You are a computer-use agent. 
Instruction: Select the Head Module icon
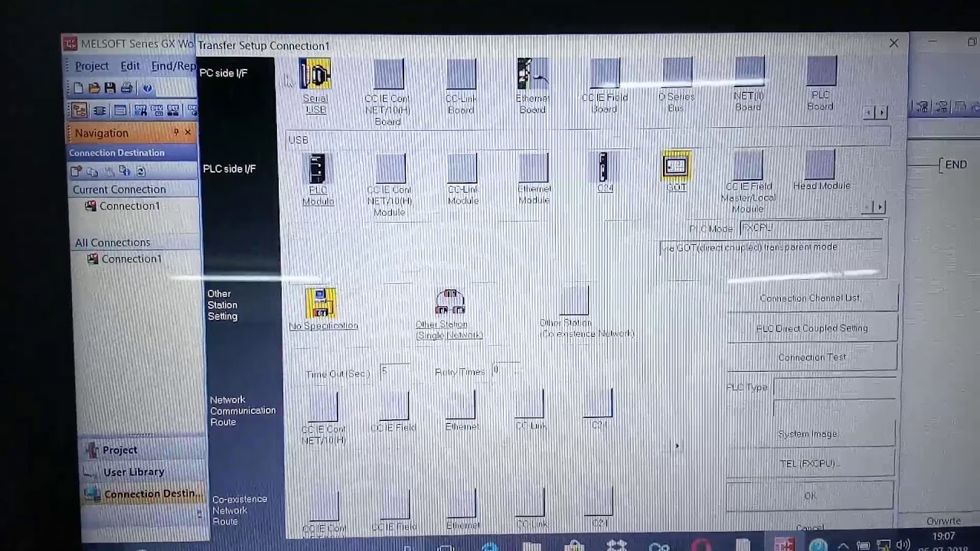click(820, 165)
